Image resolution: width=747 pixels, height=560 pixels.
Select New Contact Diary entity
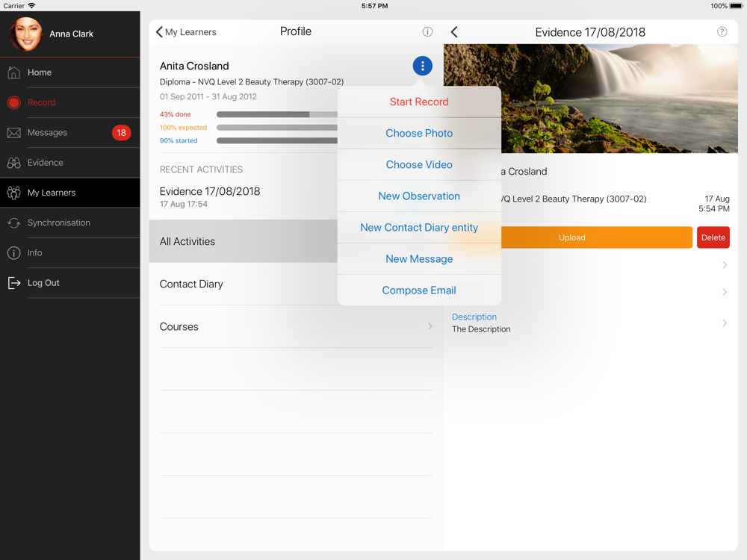pos(419,228)
